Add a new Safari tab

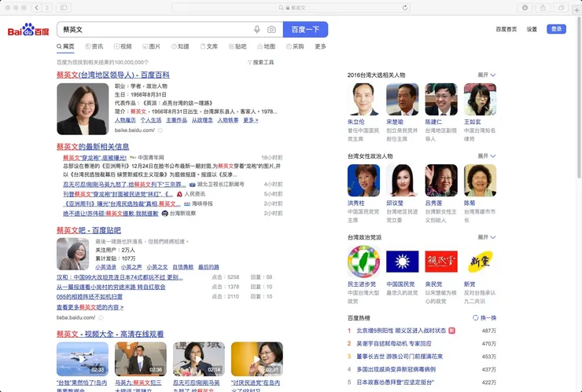pos(576,10)
